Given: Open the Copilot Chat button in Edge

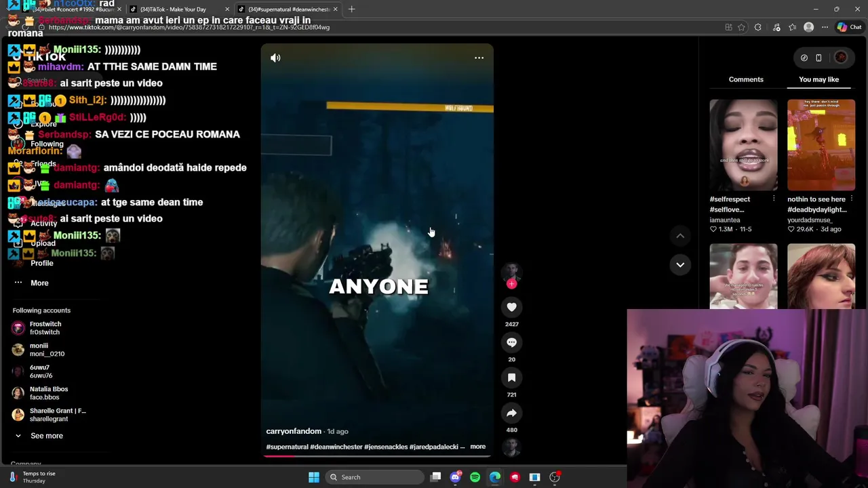Looking at the screenshot, I should tap(849, 27).
